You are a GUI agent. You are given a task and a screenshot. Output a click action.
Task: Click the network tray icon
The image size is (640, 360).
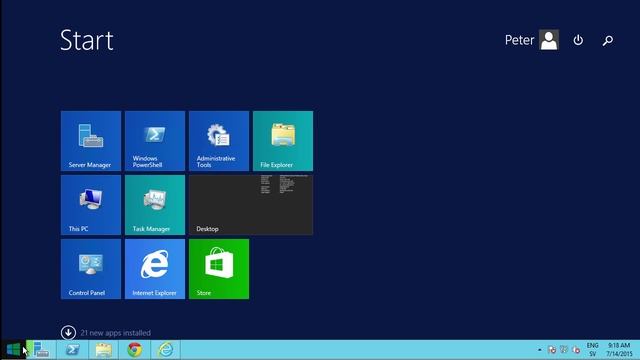coord(564,350)
